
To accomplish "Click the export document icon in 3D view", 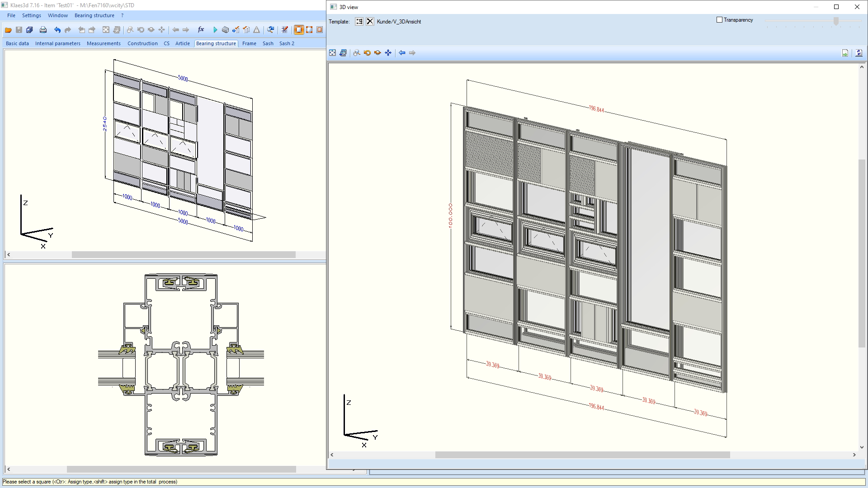I will coord(845,53).
